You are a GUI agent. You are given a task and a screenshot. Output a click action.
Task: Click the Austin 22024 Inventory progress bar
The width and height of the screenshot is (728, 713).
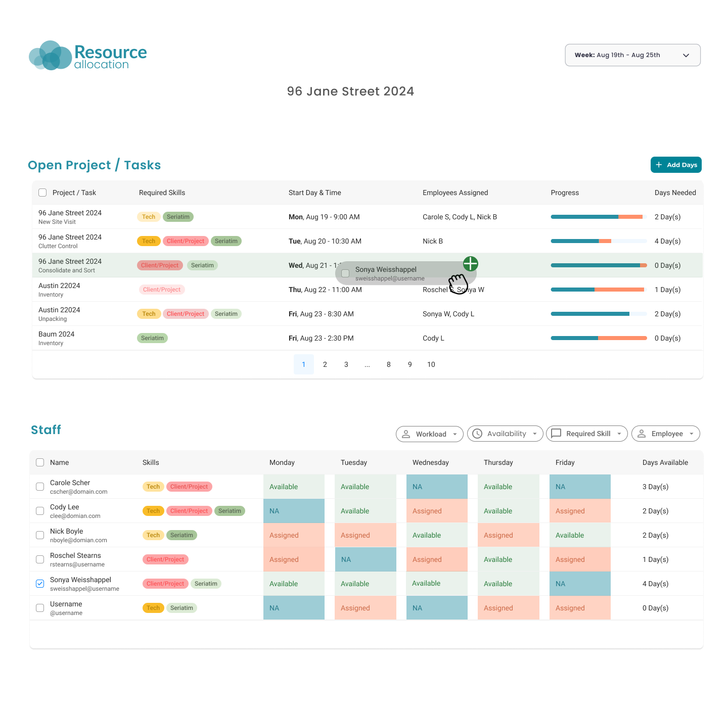pyautogui.click(x=599, y=290)
